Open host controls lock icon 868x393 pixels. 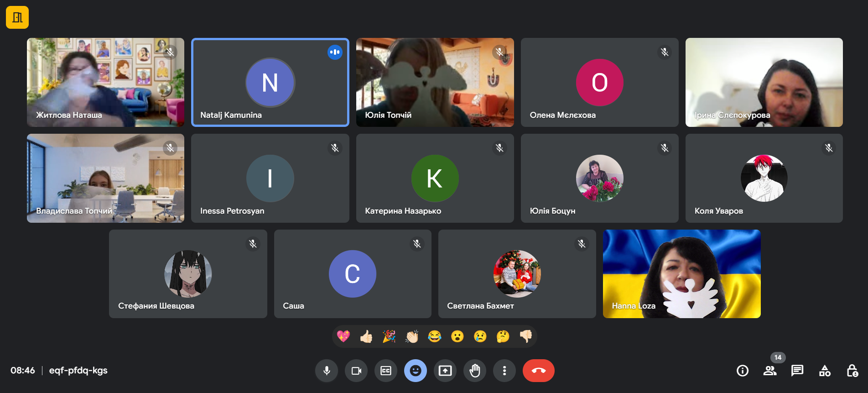[852, 371]
